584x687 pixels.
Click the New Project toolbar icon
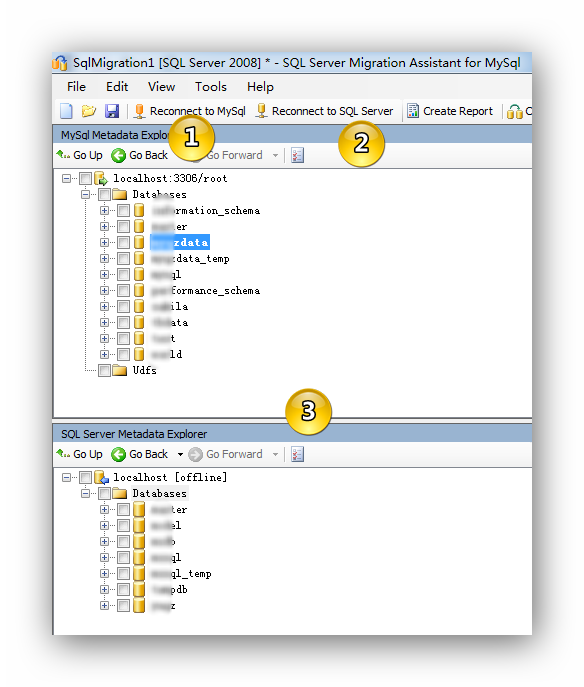click(66, 111)
